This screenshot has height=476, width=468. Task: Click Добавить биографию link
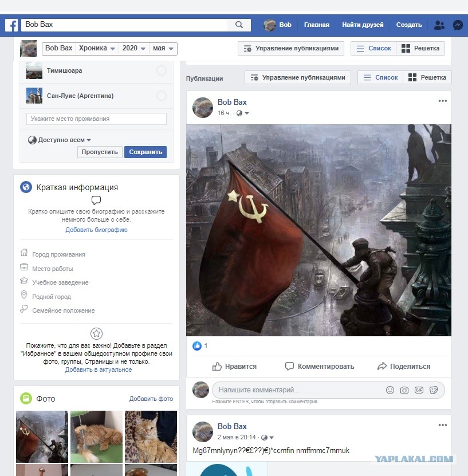(96, 230)
